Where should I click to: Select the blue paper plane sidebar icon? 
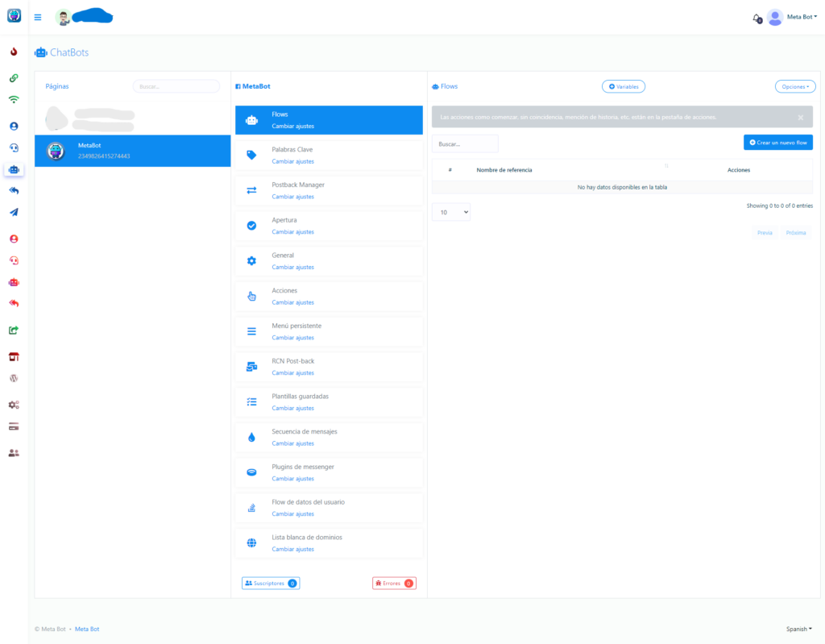(14, 212)
